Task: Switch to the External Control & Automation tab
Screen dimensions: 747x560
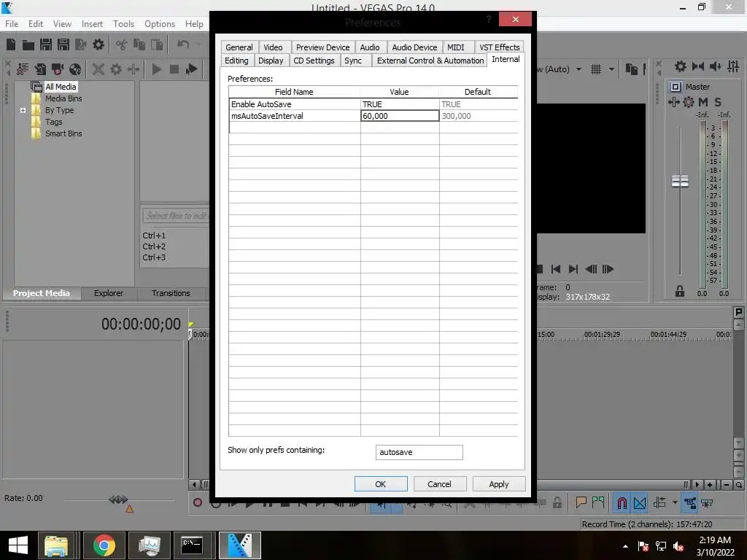Action: (430, 61)
